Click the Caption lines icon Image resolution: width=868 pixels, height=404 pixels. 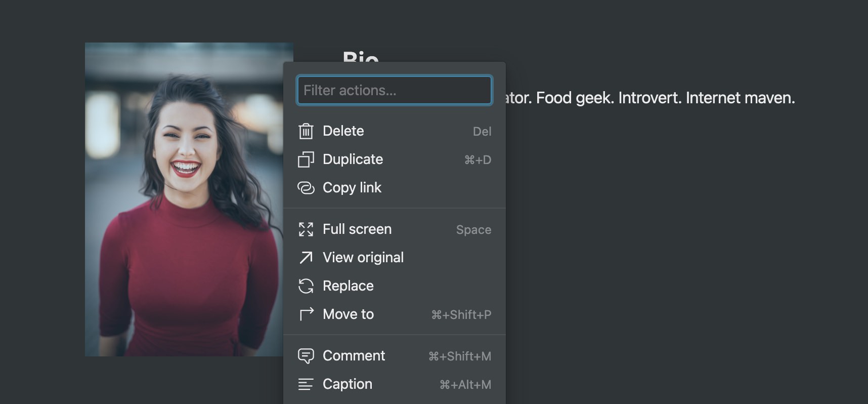[306, 384]
